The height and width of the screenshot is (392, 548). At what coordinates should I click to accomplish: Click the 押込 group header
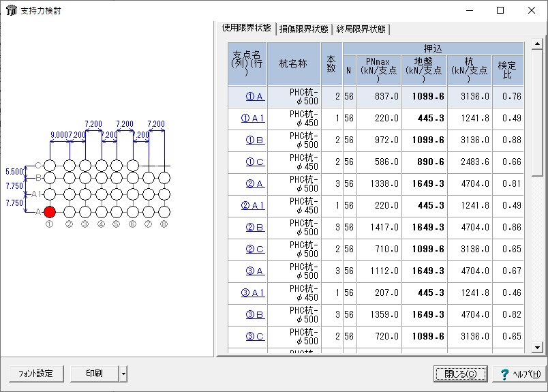click(433, 48)
